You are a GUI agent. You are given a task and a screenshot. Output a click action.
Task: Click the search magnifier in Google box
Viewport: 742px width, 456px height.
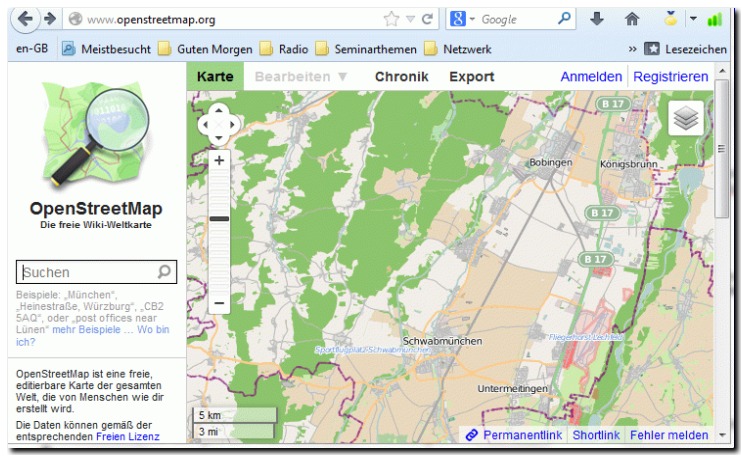(564, 19)
